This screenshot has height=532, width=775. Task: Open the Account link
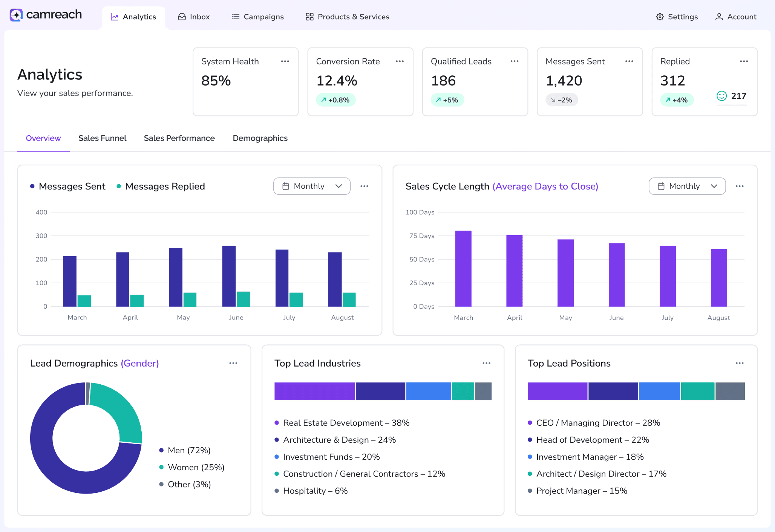pos(736,17)
